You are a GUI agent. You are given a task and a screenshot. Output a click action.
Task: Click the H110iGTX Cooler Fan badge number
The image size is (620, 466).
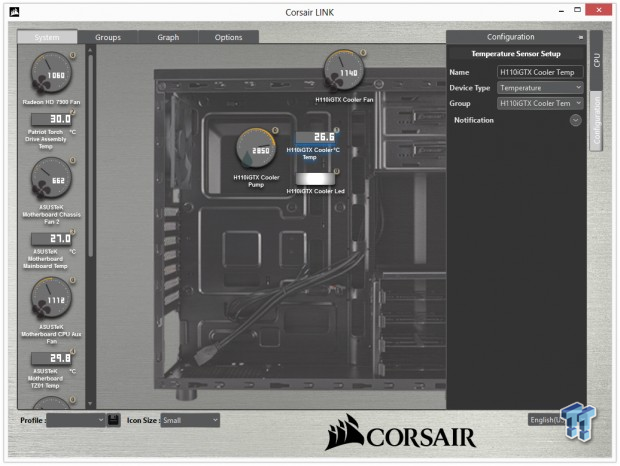[363, 53]
